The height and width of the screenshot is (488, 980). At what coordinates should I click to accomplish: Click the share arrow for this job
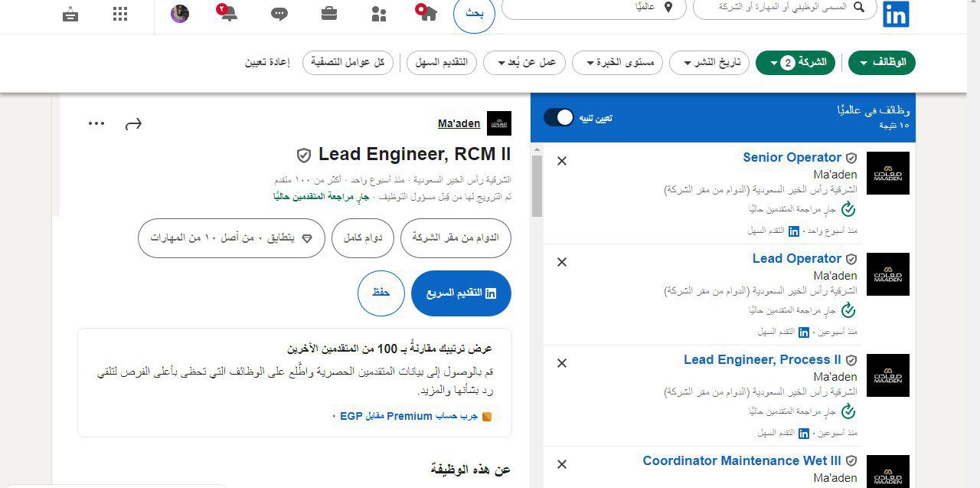click(134, 123)
